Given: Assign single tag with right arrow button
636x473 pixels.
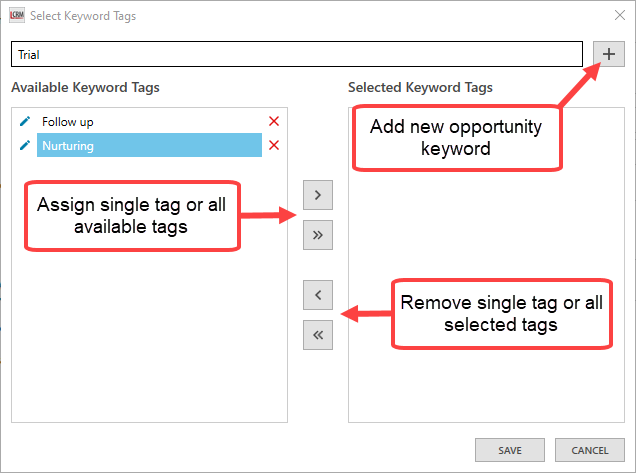Looking at the screenshot, I should (x=317, y=194).
